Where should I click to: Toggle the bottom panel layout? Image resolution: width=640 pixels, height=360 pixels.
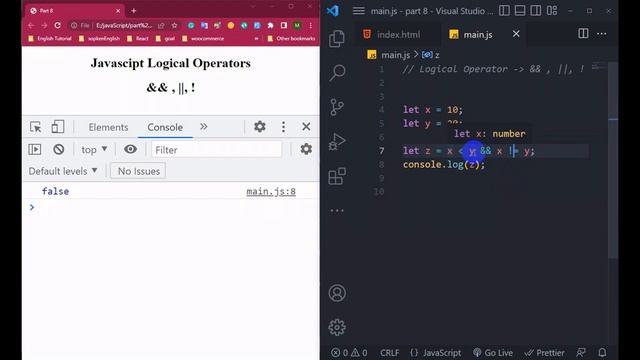[x=520, y=11]
